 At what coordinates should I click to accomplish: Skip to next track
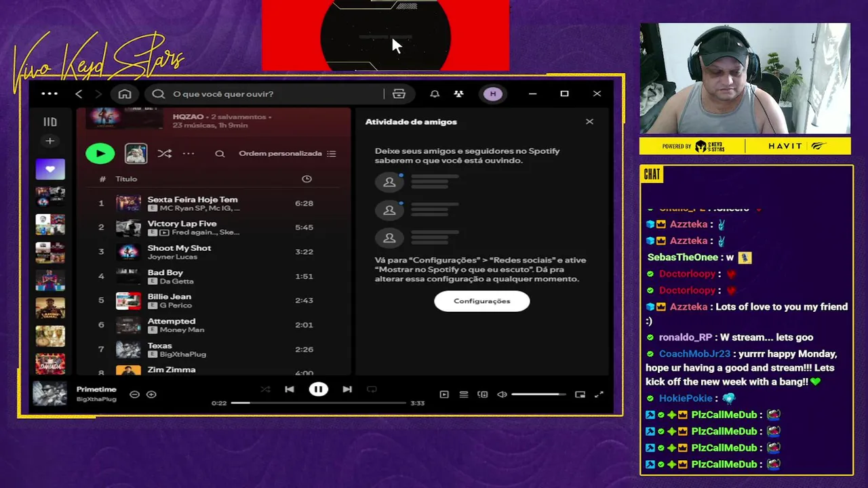[x=347, y=390]
